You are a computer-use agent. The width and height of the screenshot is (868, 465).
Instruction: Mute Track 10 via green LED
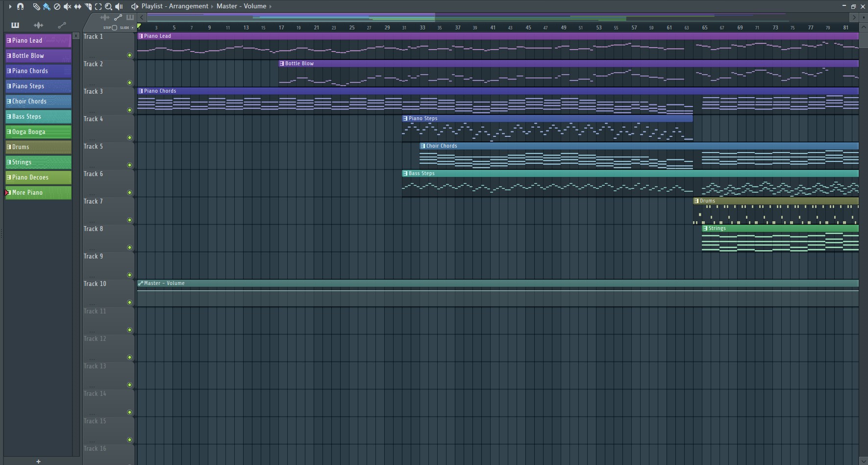pyautogui.click(x=129, y=303)
